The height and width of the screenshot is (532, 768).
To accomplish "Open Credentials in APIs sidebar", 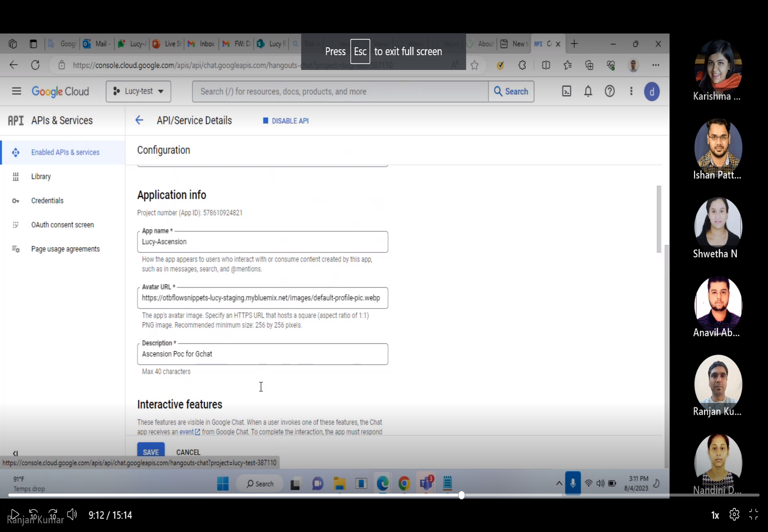I will pyautogui.click(x=47, y=200).
